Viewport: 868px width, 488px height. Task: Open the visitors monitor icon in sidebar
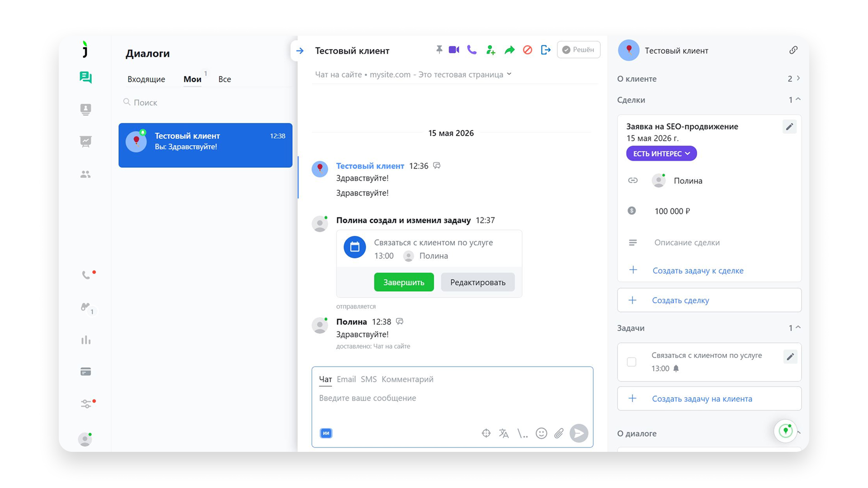[85, 109]
